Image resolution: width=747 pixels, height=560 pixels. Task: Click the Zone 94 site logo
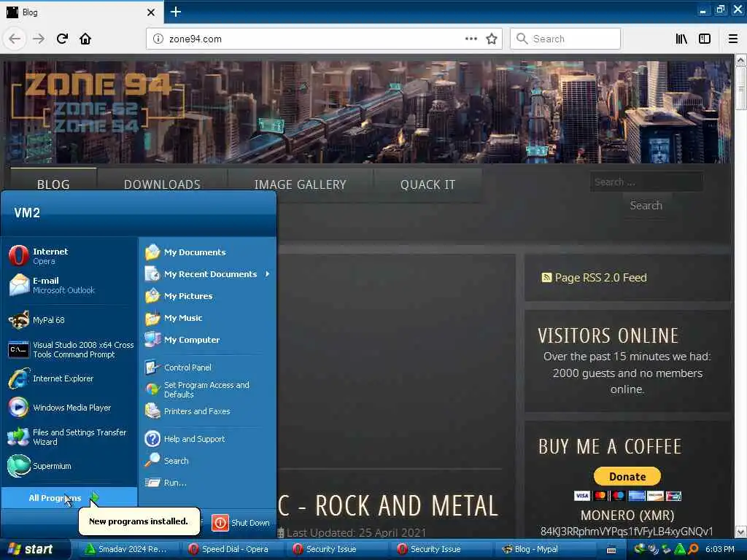click(x=97, y=102)
